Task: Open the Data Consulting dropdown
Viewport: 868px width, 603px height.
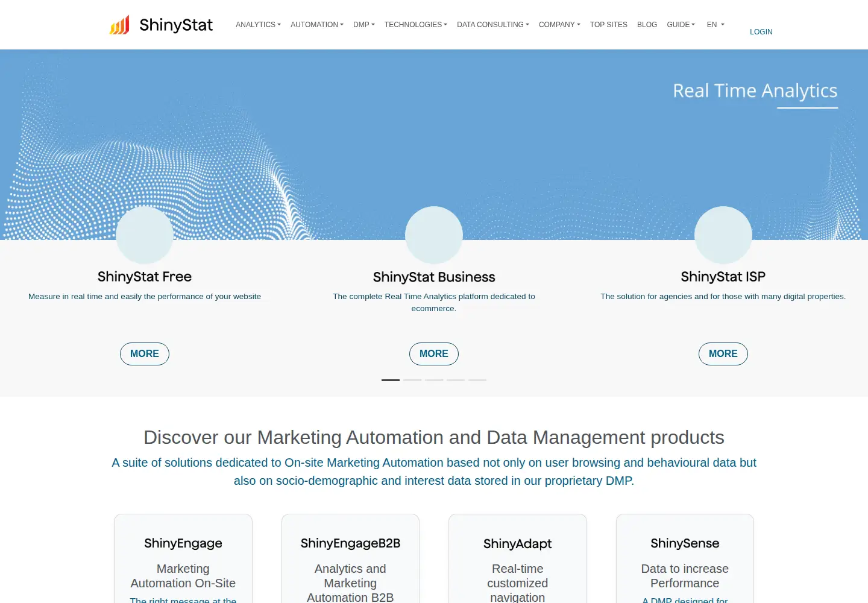Action: point(493,25)
